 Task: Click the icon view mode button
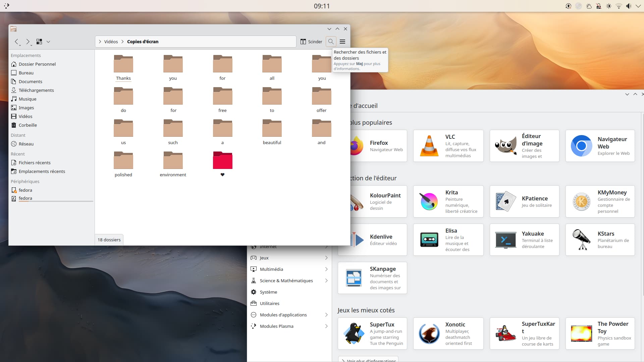pyautogui.click(x=39, y=42)
